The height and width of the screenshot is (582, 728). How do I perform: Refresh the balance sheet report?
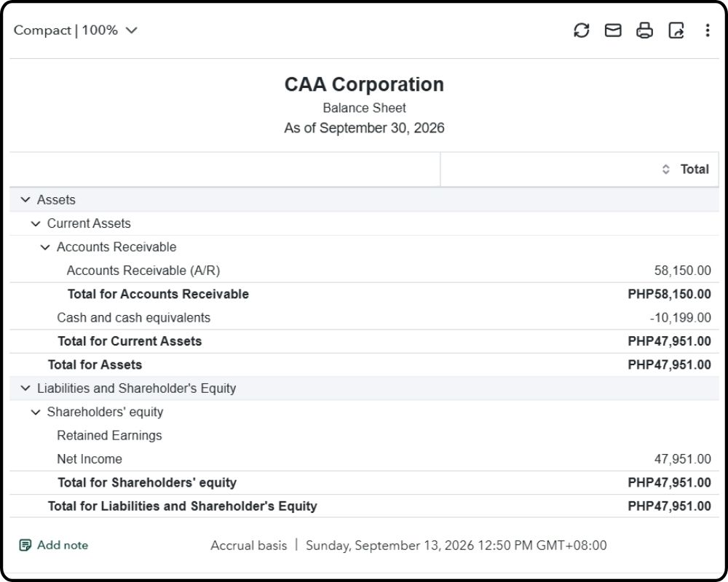tap(581, 30)
